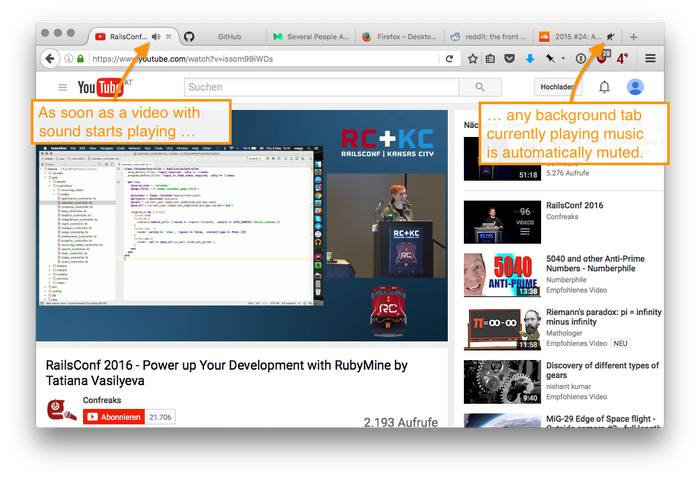The height and width of the screenshot is (479, 700).
Task: Open the Firefox hamburger menu
Action: coord(650,58)
